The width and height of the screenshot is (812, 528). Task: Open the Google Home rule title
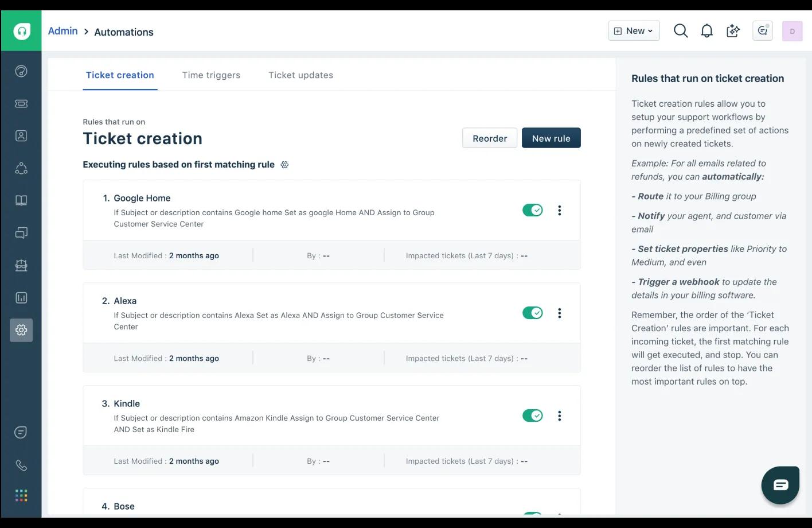coord(142,198)
